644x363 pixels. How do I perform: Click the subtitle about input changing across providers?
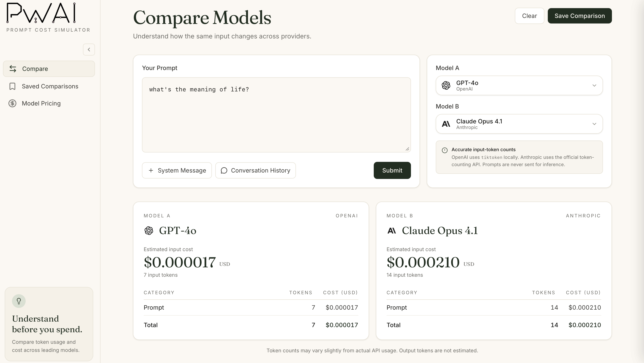tap(222, 36)
